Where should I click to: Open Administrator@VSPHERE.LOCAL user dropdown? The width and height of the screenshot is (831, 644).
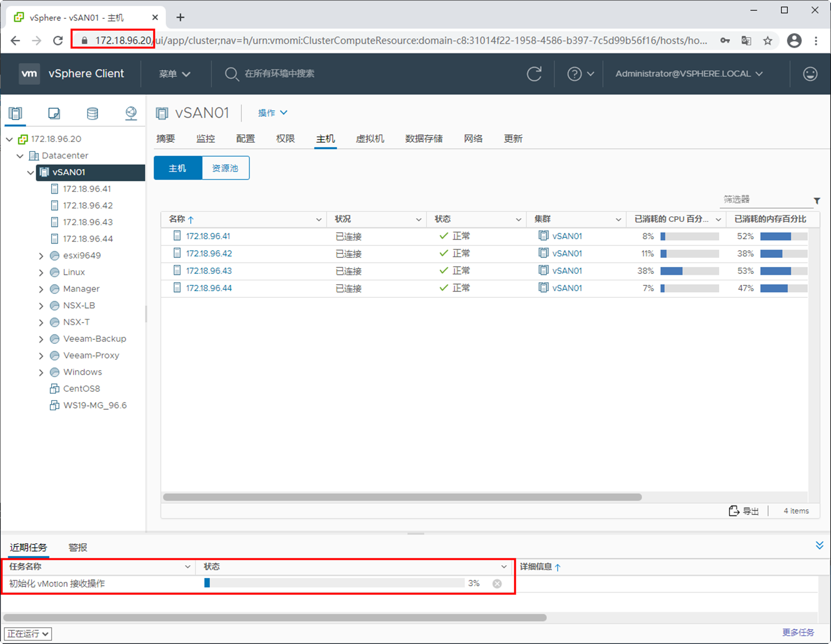[x=689, y=74]
